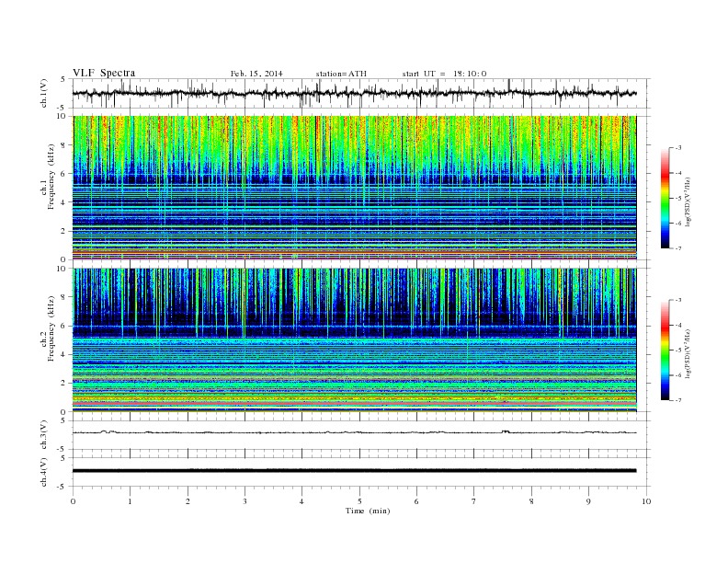Click the ch.1 colorbar 'log(PSD)(V²/Hz)' label
The width and height of the screenshot is (728, 563).
click(x=688, y=202)
